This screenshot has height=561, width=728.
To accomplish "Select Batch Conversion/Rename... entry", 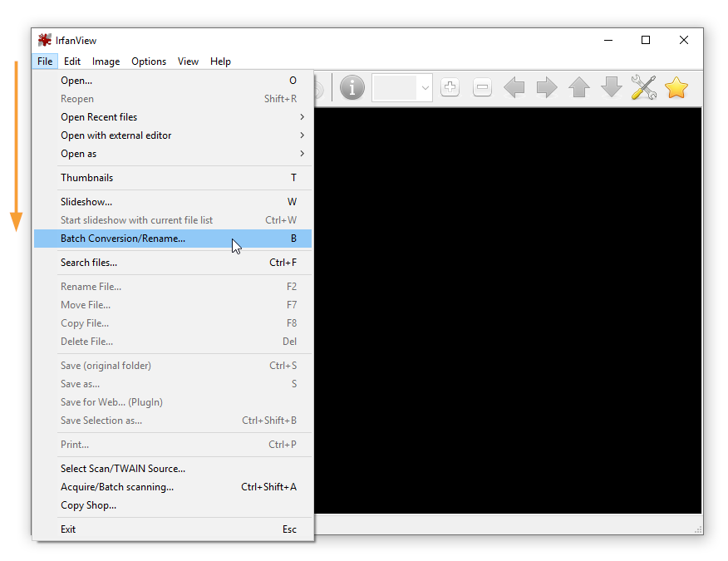I will click(x=173, y=239).
